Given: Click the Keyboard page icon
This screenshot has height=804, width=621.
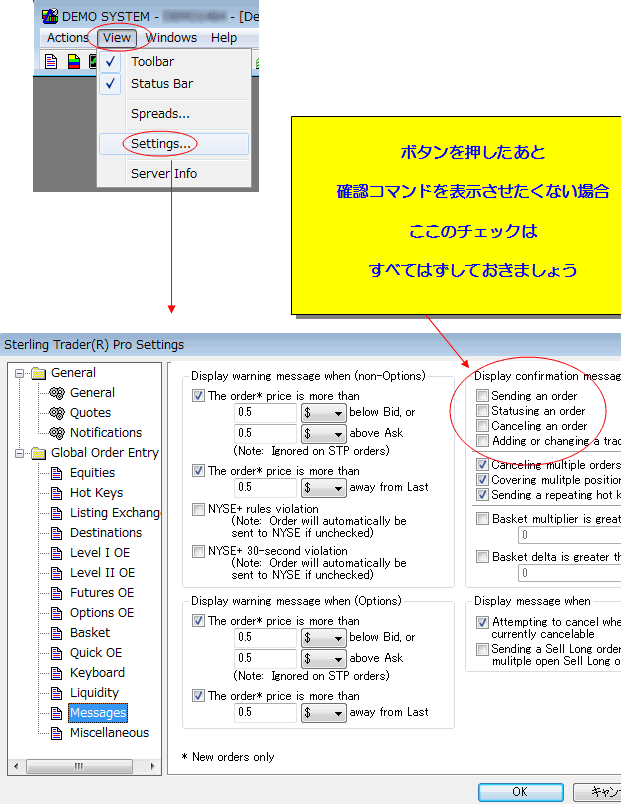Looking at the screenshot, I should (57, 673).
